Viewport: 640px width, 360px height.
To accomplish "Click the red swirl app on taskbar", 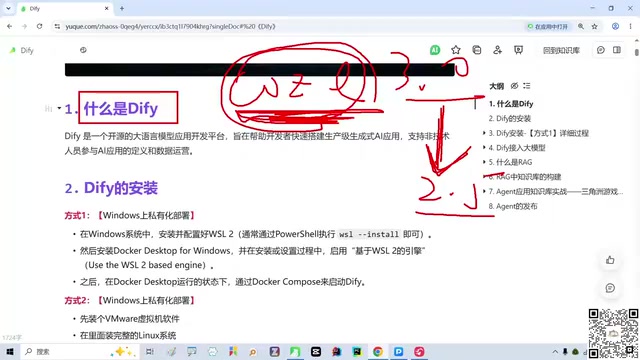I will coord(419,351).
